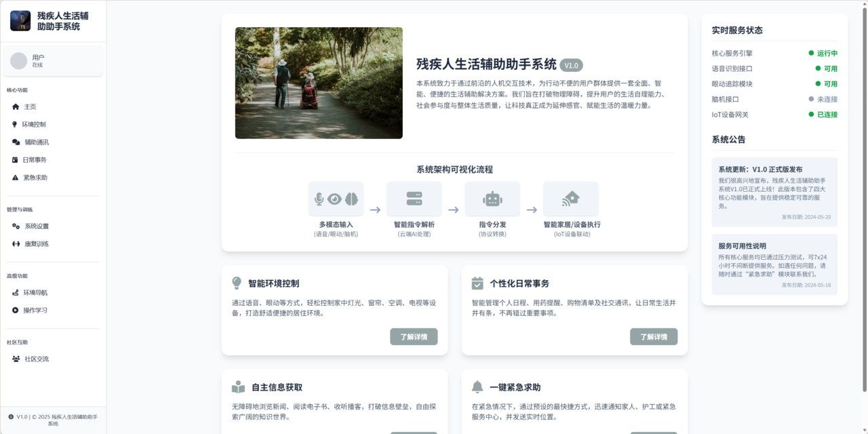
Task: Click the 用户 在线 profile card
Action: coord(53,61)
